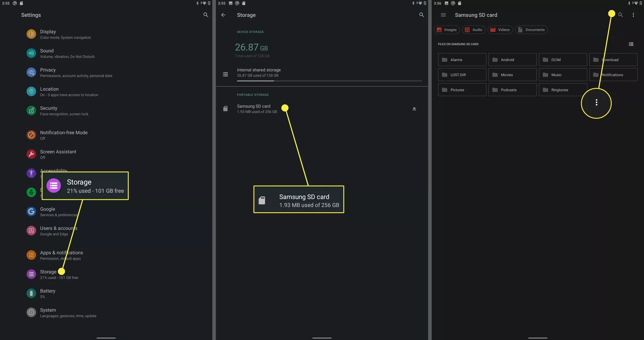Open Screen Assistant row

click(106, 154)
